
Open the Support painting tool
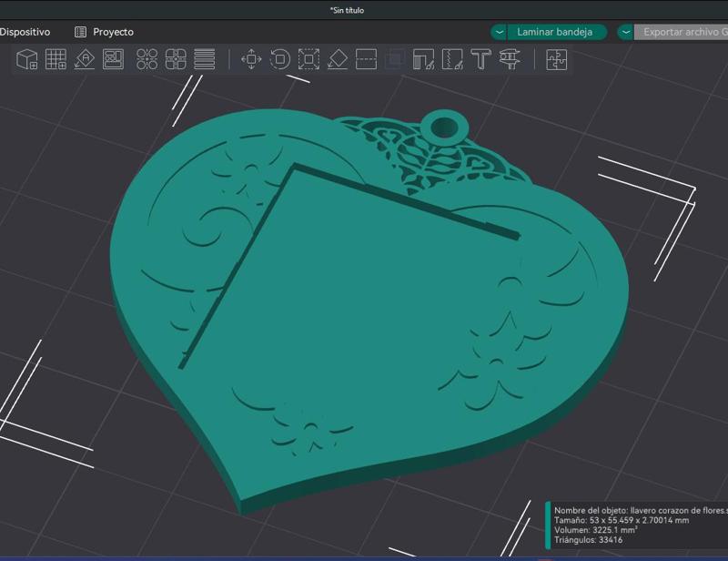coord(423,59)
